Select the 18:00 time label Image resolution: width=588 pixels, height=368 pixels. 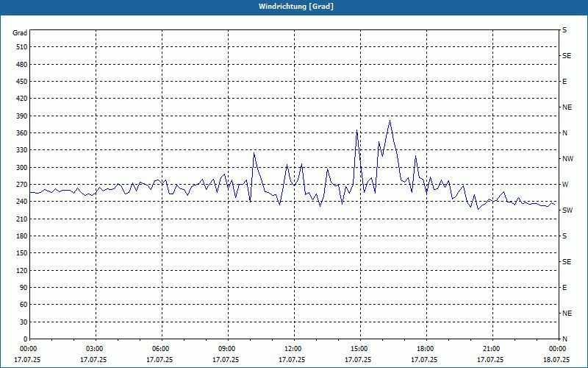point(424,349)
